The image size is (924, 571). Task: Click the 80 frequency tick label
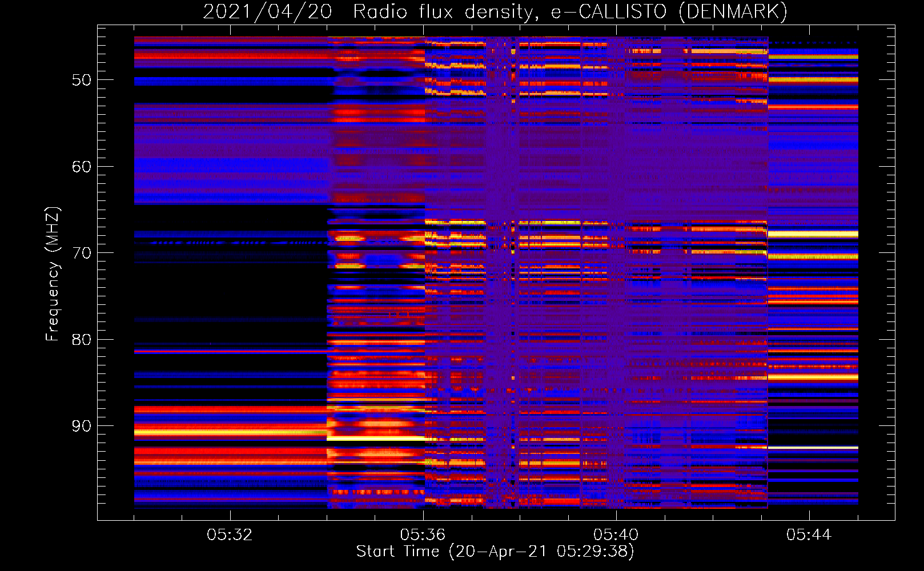(x=82, y=340)
